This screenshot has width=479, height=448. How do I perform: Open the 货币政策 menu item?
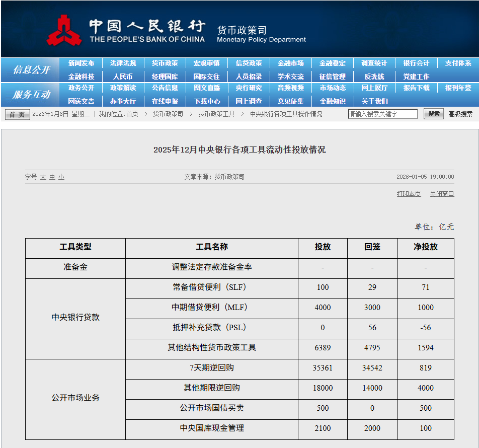click(165, 63)
